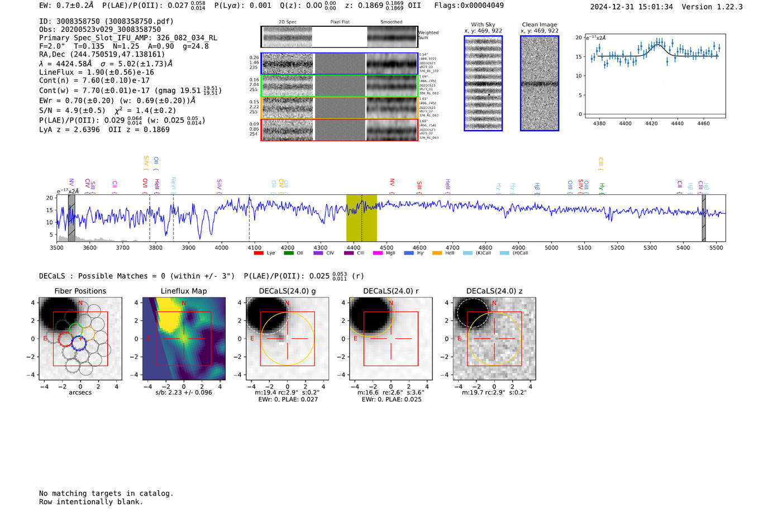Click the Weighted Sum 2D spectrum row
The height and width of the screenshot is (532, 782).
(339, 37)
